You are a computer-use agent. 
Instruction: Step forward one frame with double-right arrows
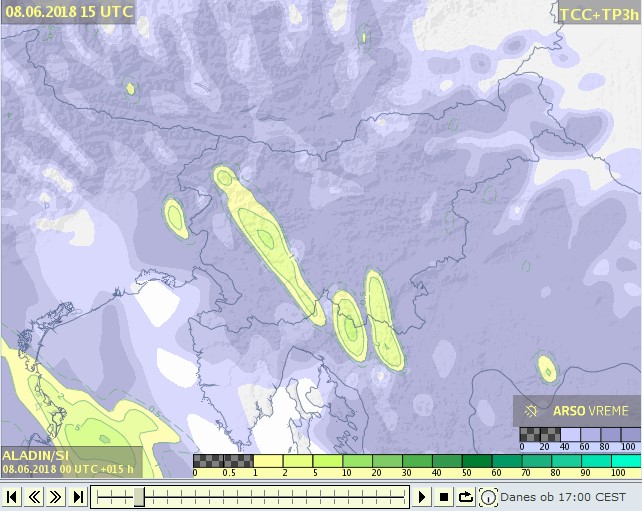pyautogui.click(x=56, y=497)
